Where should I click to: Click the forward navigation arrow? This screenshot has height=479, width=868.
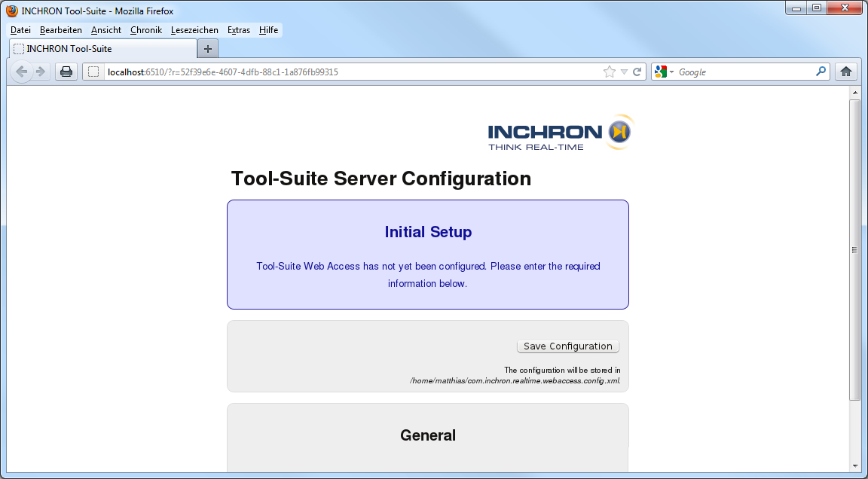point(41,72)
